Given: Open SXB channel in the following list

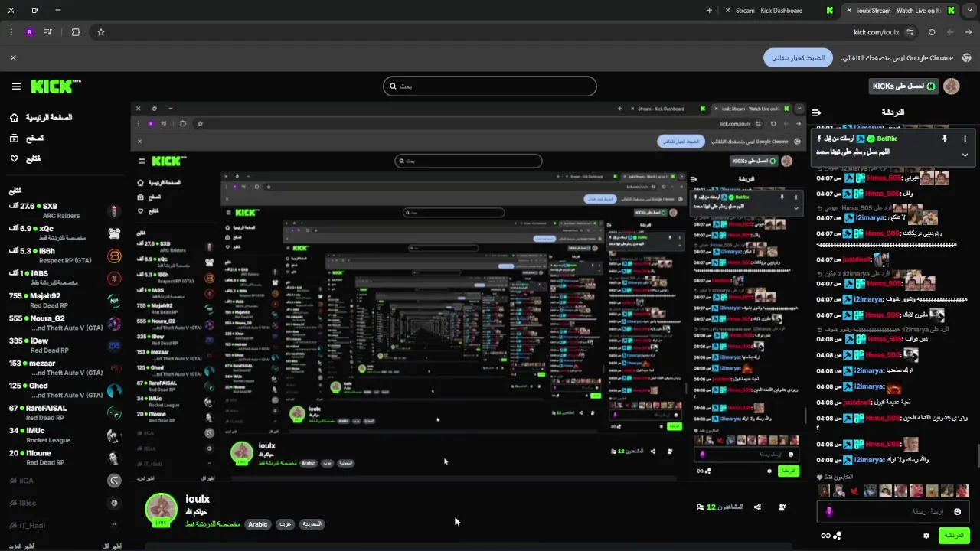Looking at the screenshot, I should pos(65,210).
